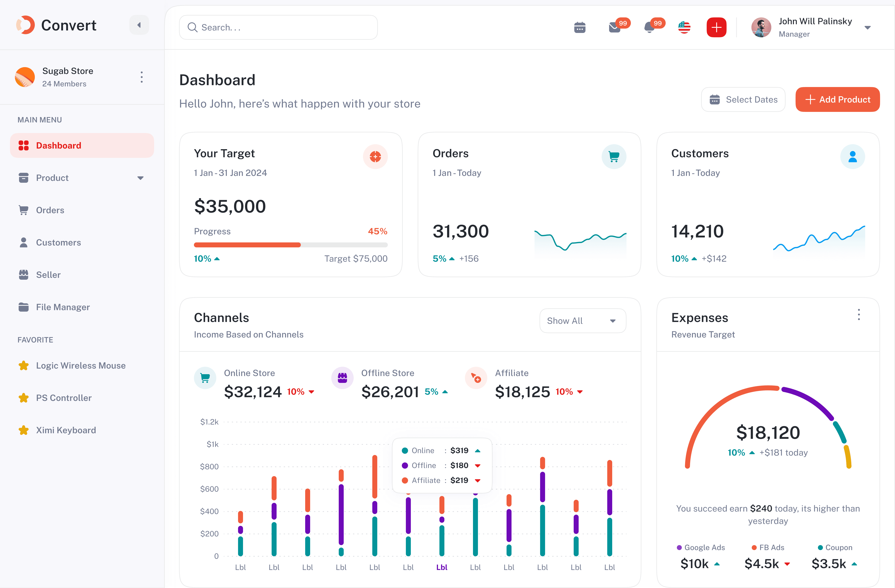Click the Search input field
The image size is (895, 588).
click(278, 27)
